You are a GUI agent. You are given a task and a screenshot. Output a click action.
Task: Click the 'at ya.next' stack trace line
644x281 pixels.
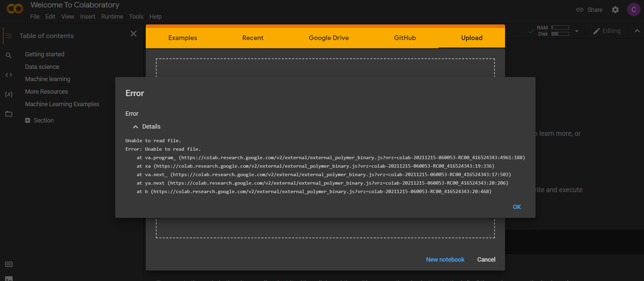click(x=322, y=183)
